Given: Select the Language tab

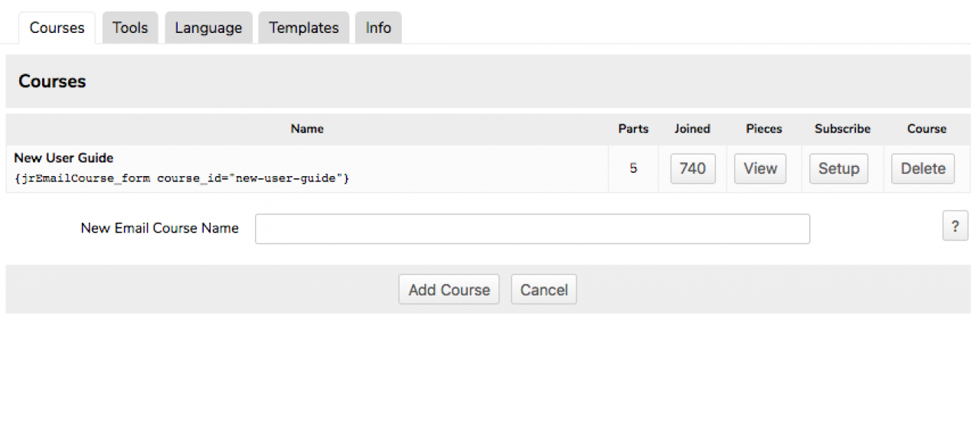Looking at the screenshot, I should [x=208, y=28].
